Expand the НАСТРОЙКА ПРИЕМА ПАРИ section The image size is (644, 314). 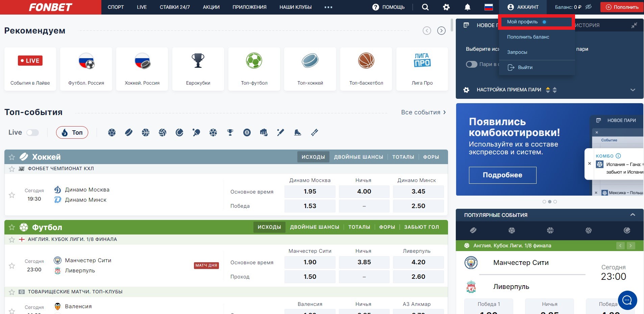pyautogui.click(x=633, y=90)
